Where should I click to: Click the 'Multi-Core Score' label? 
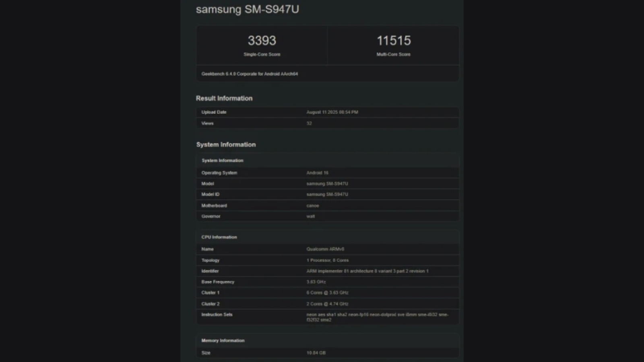click(x=394, y=54)
